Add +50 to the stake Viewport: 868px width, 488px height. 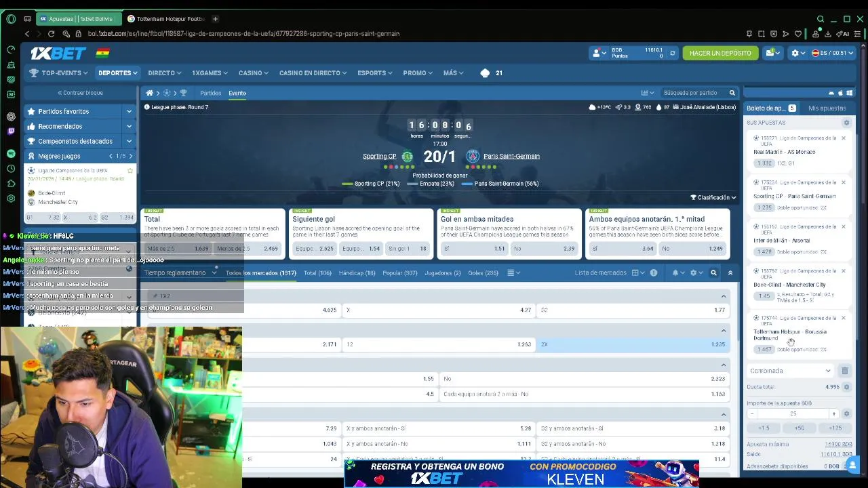[x=799, y=428]
